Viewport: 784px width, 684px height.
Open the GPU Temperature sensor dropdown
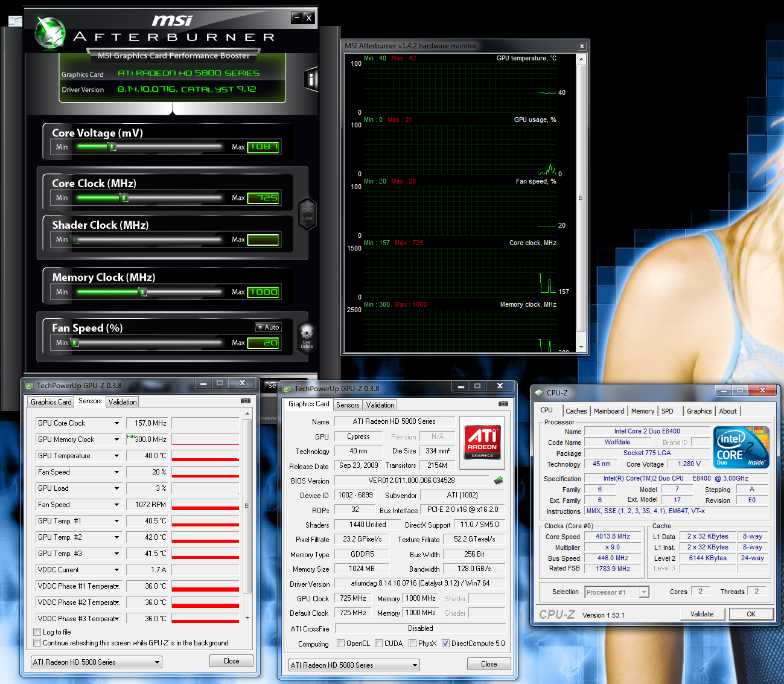pyautogui.click(x=117, y=456)
